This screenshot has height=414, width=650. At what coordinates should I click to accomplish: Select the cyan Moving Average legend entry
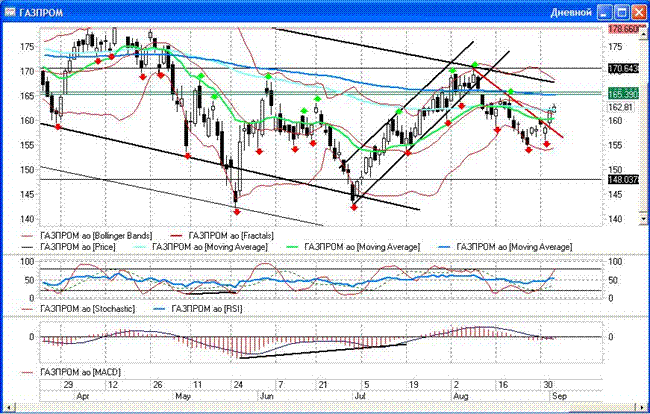[201, 247]
